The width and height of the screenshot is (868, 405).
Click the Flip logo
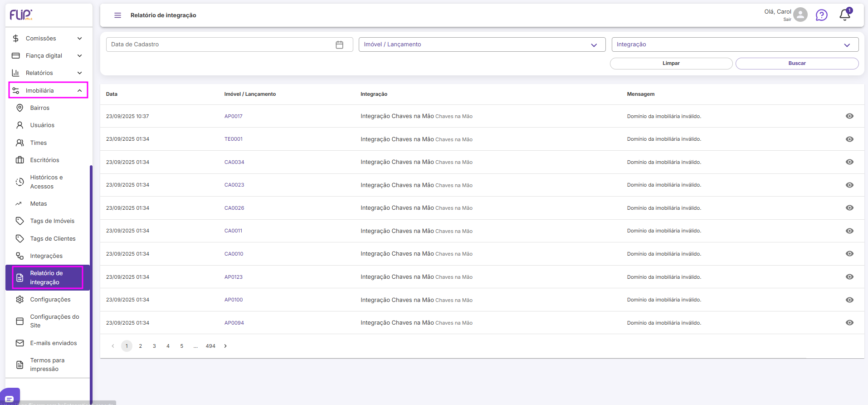tap(21, 15)
